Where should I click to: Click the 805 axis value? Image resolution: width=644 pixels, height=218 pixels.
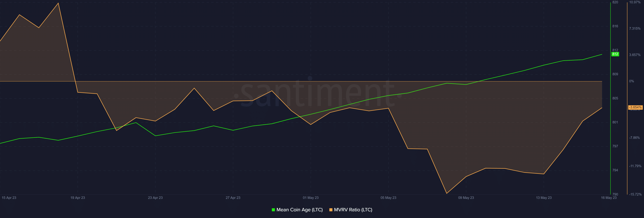(x=615, y=98)
